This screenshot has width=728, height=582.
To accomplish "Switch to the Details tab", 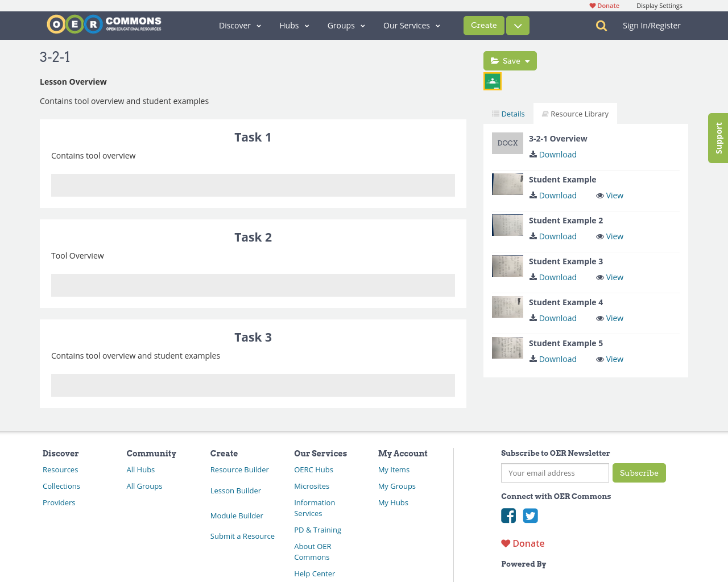I will pyautogui.click(x=508, y=113).
